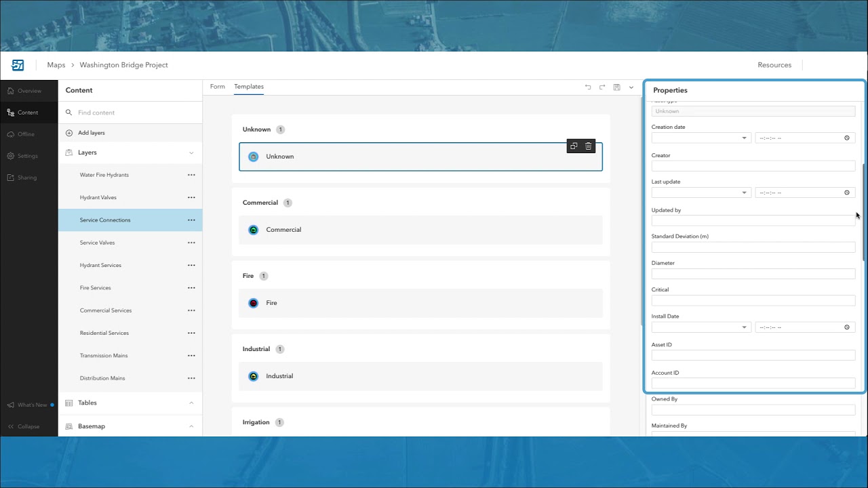Select the Commercial template
The image size is (868, 488).
420,230
